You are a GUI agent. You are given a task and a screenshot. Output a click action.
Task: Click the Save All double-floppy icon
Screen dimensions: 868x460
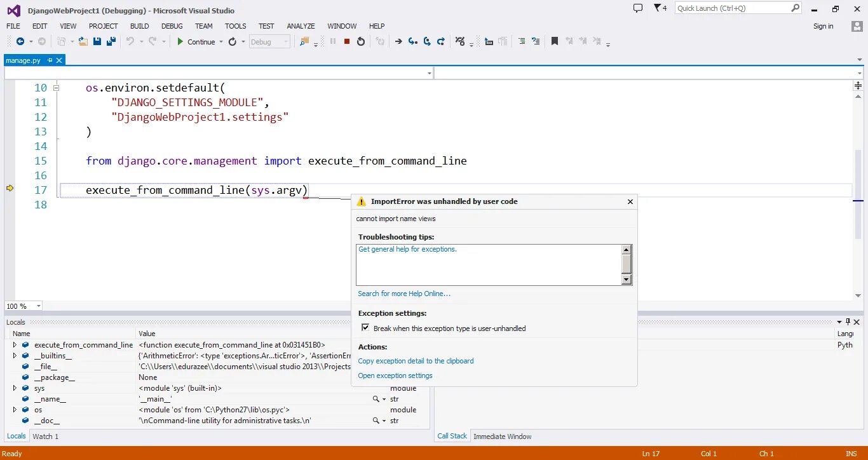[111, 41]
